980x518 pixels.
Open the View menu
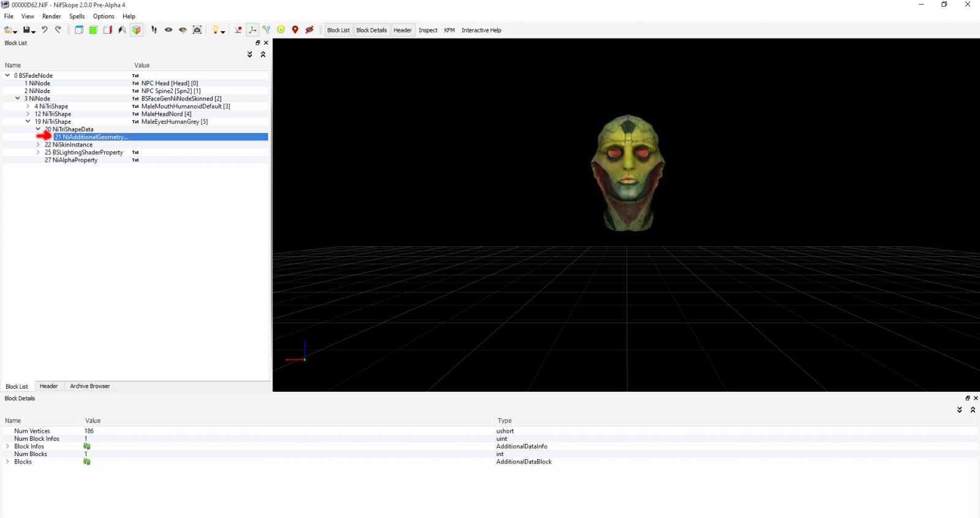click(x=28, y=17)
